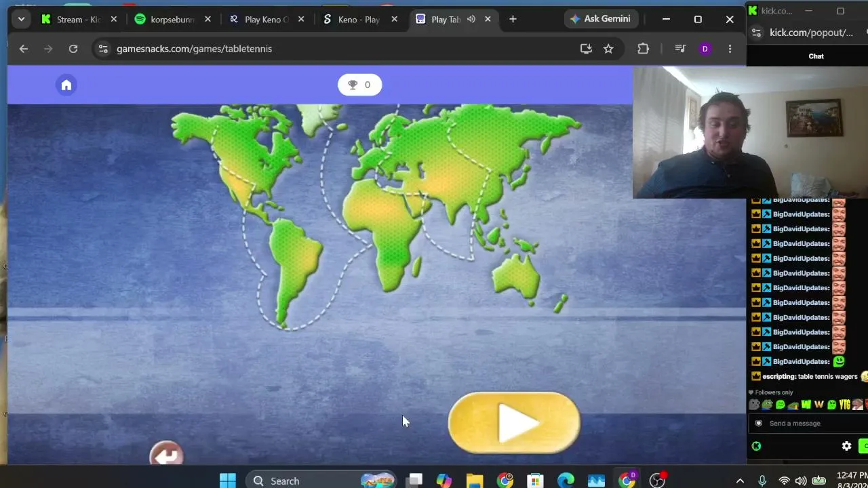Pick the YTG emote in chat
868x488 pixels.
845,405
